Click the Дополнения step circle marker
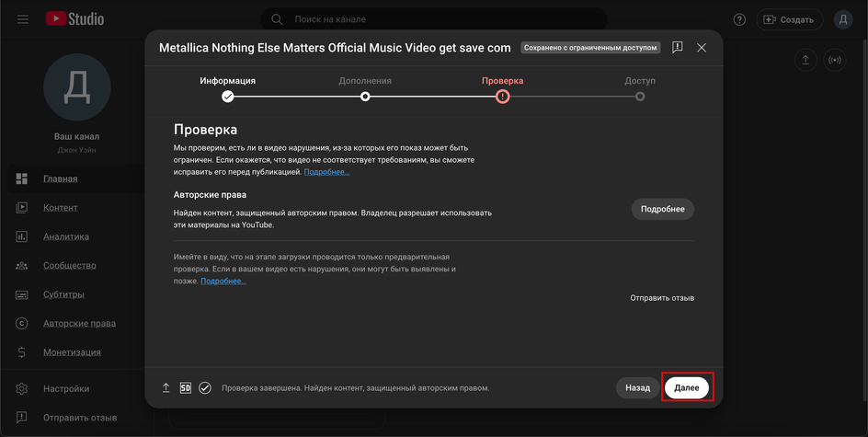868x437 pixels. (365, 97)
